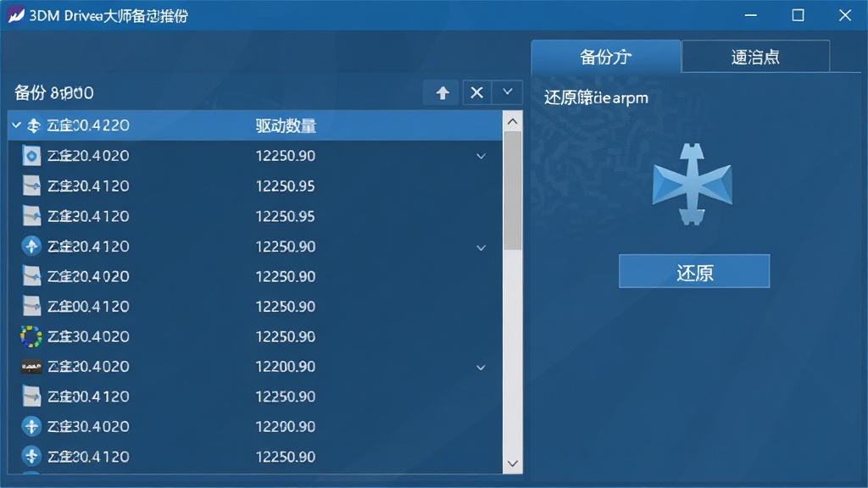Maximize the 3DM Driver window
The image size is (868, 488).
click(798, 15)
